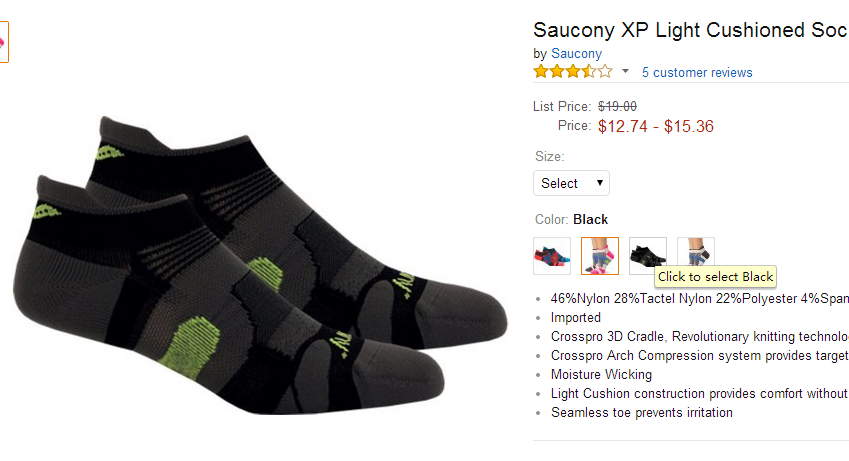Choose the pink and blue sock color swatch
Viewport: 849px width, 461px height.
click(600, 256)
